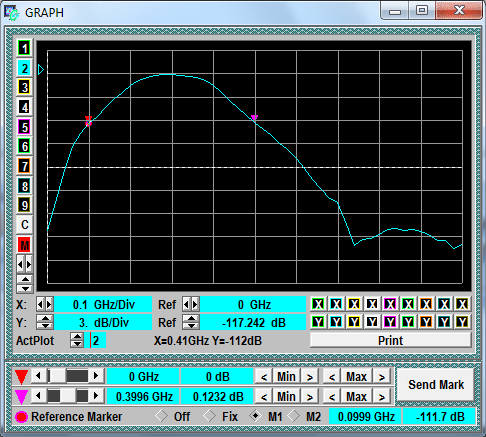Select plot 5 magenta button
The width and height of the screenshot is (486, 437).
[24, 127]
